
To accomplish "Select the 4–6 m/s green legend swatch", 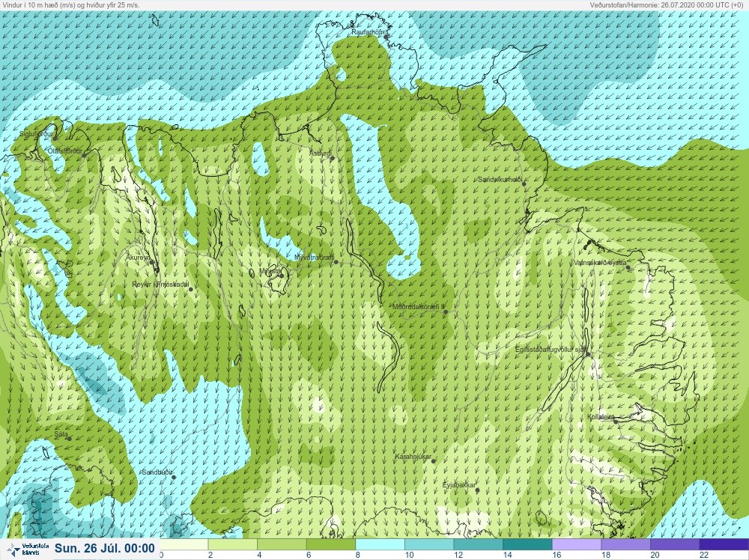I will 282,545.
